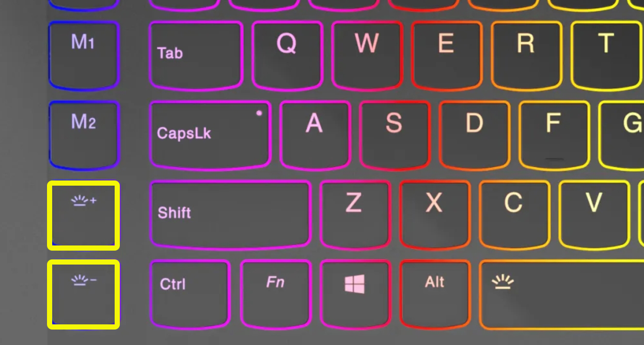This screenshot has width=644, height=345.
Task: Select the W key
Action: (x=367, y=55)
